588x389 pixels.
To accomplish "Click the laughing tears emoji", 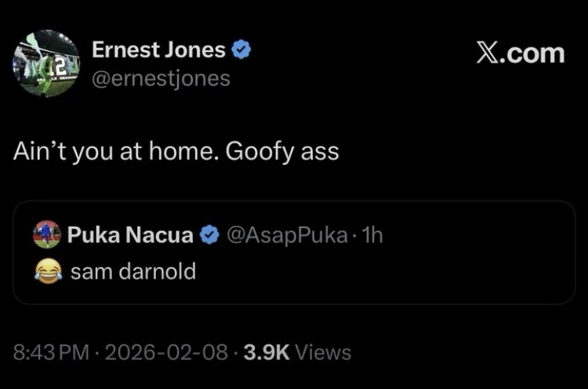I will click(48, 271).
